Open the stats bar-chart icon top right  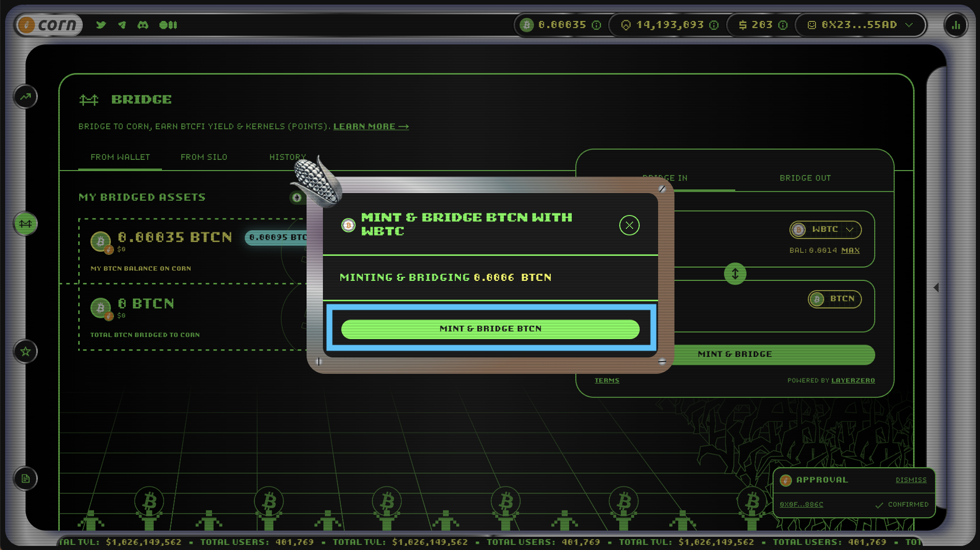(955, 25)
